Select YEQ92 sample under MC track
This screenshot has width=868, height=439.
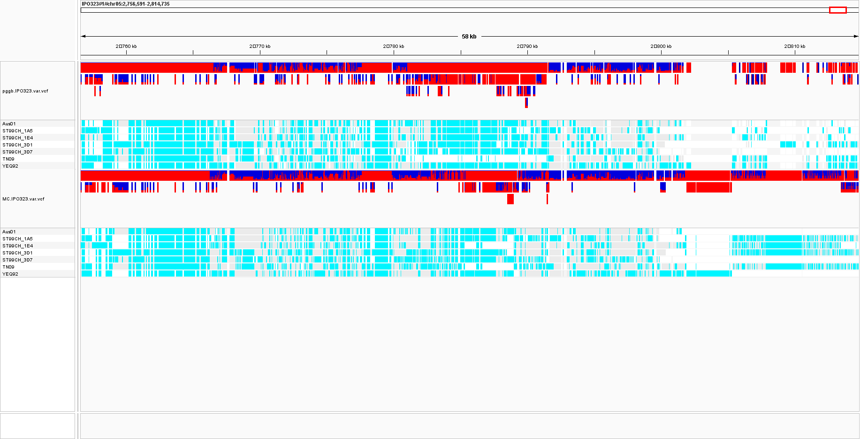[x=10, y=274]
